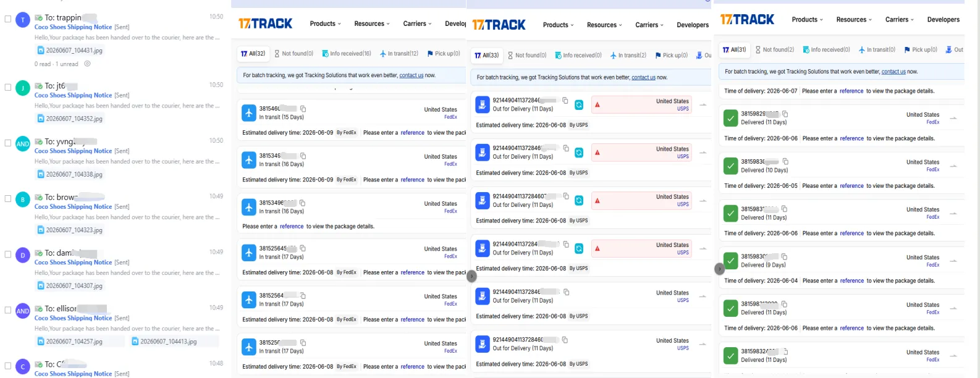Share the Delivered (10 Days) package
The image size is (980, 378).
tap(953, 166)
